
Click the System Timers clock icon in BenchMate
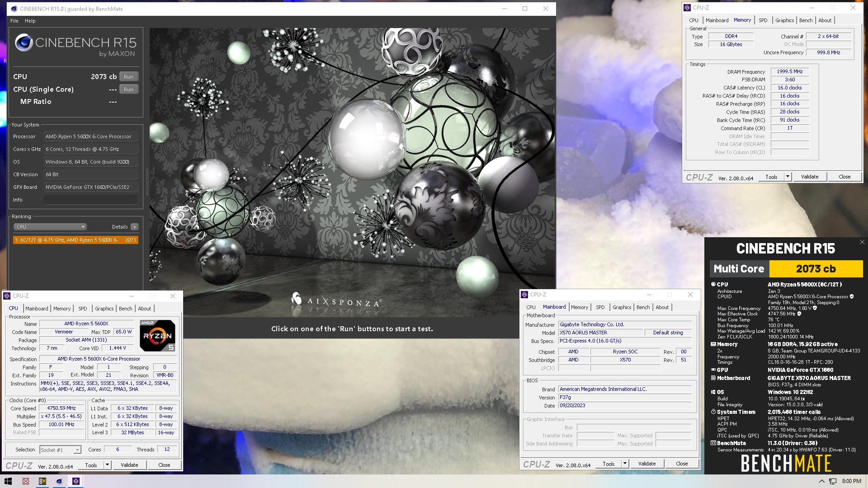point(713,412)
